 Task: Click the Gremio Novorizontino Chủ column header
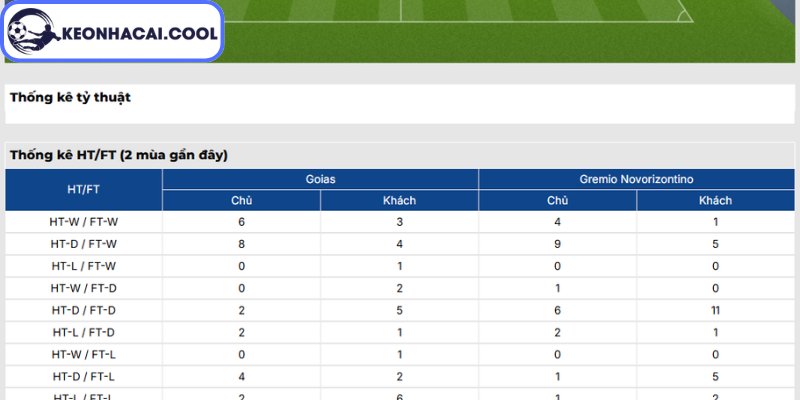click(x=557, y=201)
